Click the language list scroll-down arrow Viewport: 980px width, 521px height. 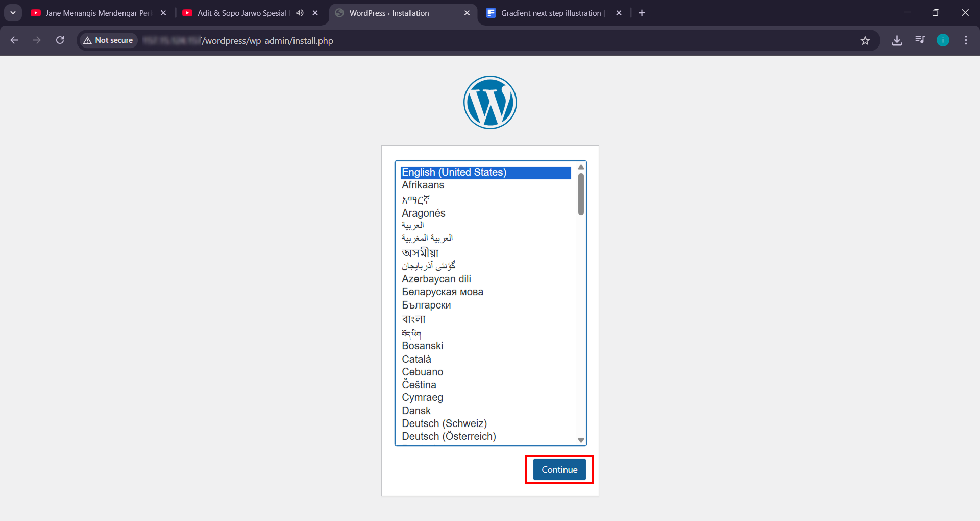(x=580, y=440)
